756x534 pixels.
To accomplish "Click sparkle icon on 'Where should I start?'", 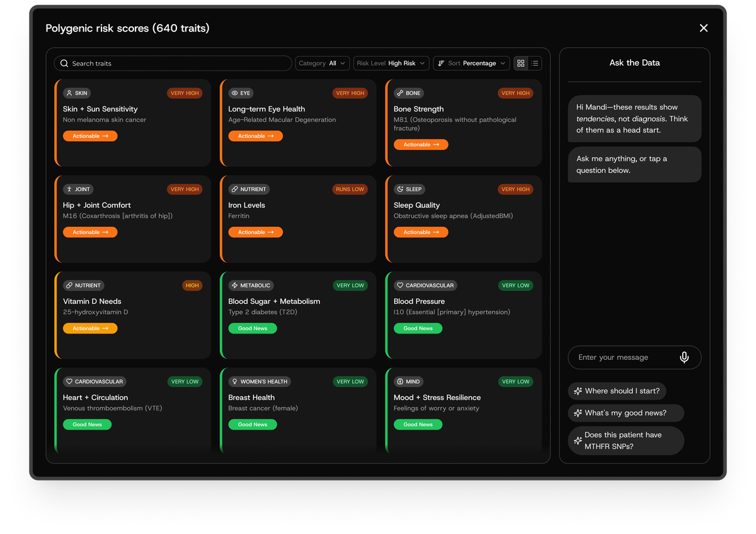I will pyautogui.click(x=578, y=391).
